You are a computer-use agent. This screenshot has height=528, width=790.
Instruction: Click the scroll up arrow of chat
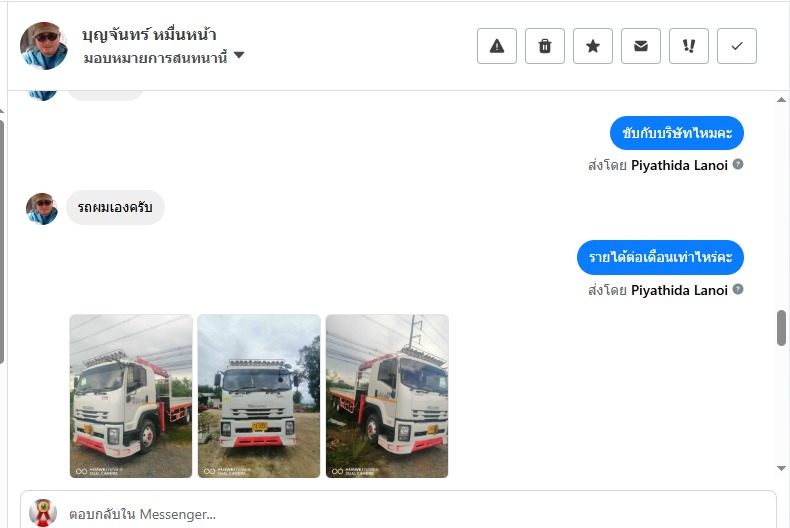781,100
